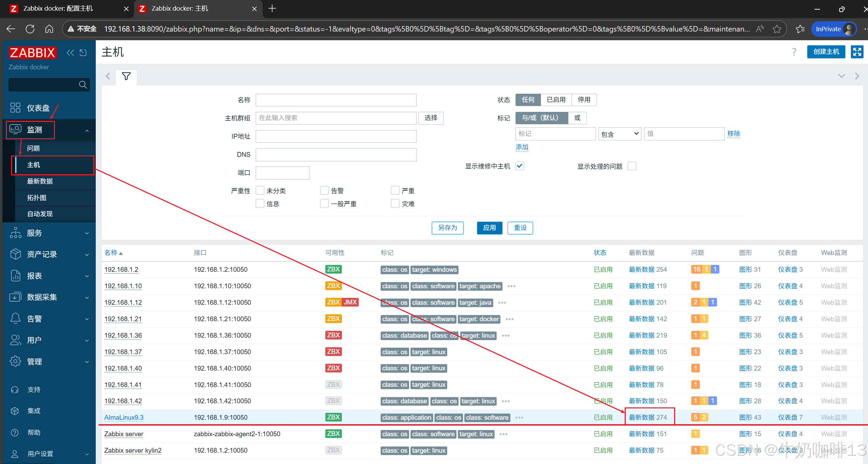Uncheck the 显示维修中主机 checkbox
This screenshot has width=868, height=464.
pos(520,166)
